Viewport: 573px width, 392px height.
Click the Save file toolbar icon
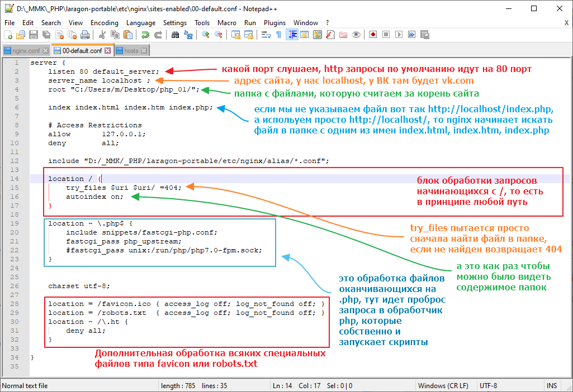[33, 35]
